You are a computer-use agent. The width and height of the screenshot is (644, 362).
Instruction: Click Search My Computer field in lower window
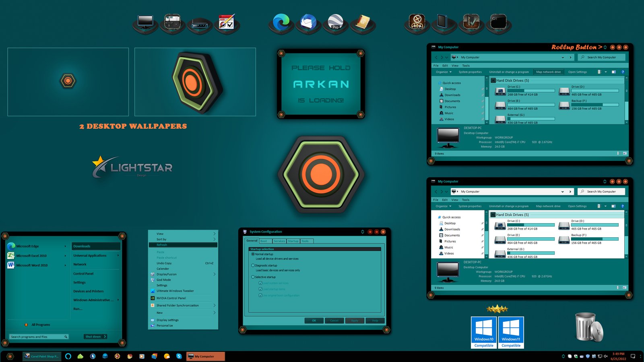pos(601,192)
